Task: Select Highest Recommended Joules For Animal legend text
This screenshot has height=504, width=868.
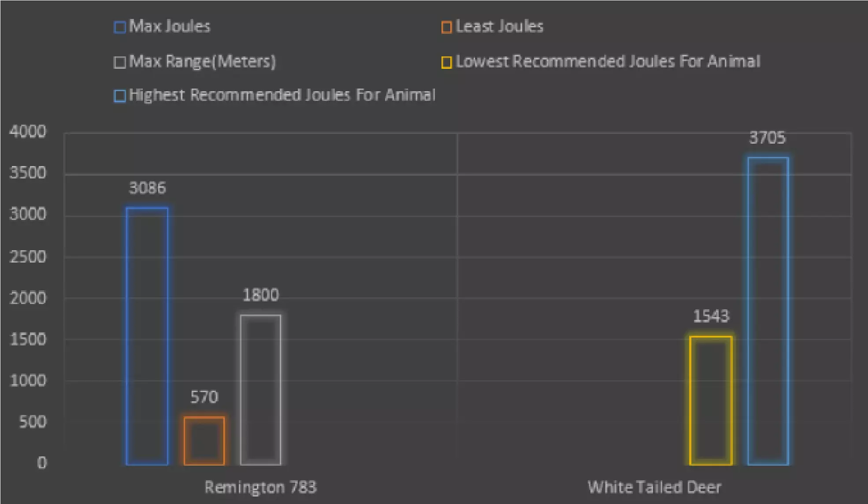Action: click(282, 95)
